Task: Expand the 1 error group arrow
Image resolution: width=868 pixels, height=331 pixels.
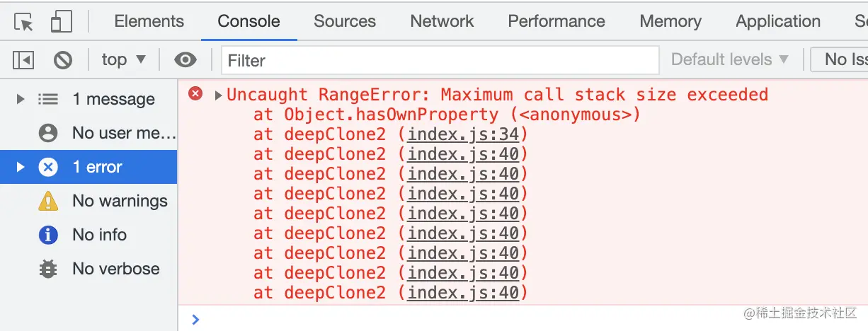Action: 21,167
